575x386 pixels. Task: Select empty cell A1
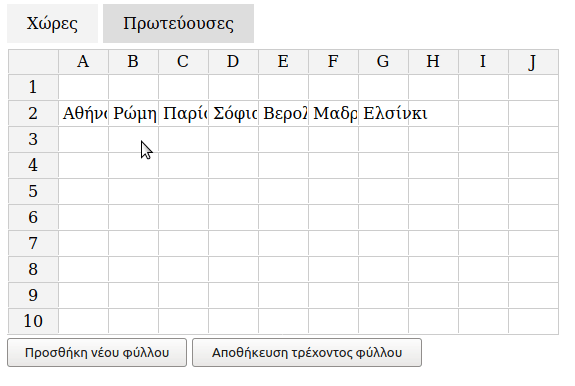point(84,87)
